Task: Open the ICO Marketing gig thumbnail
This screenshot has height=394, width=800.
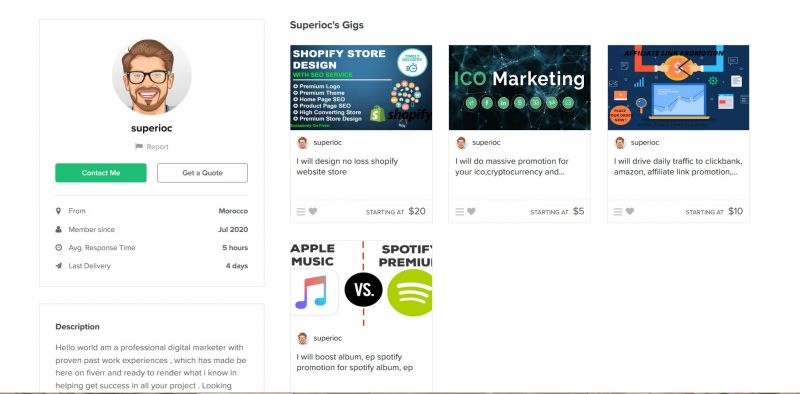Action: tap(519, 87)
